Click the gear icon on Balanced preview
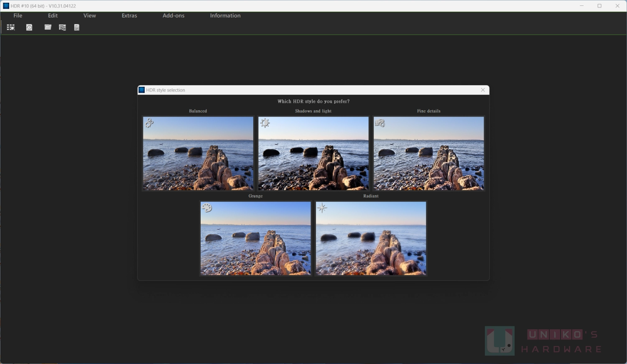 coord(149,123)
